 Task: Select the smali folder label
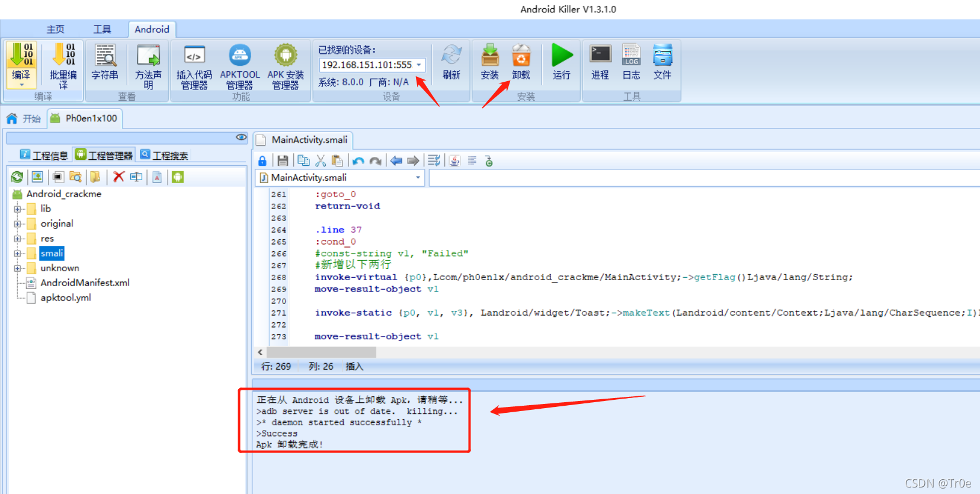point(52,254)
